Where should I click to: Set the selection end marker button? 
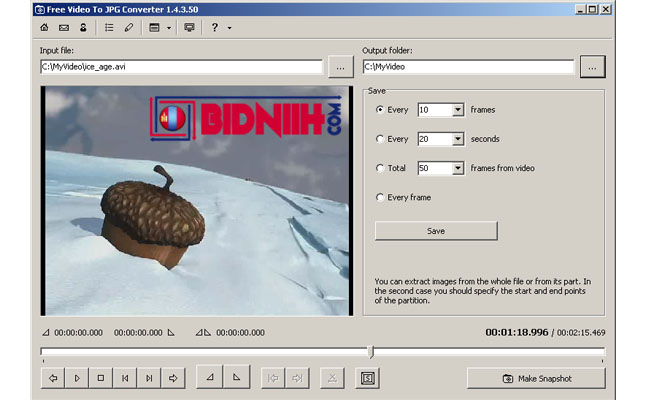tap(236, 377)
